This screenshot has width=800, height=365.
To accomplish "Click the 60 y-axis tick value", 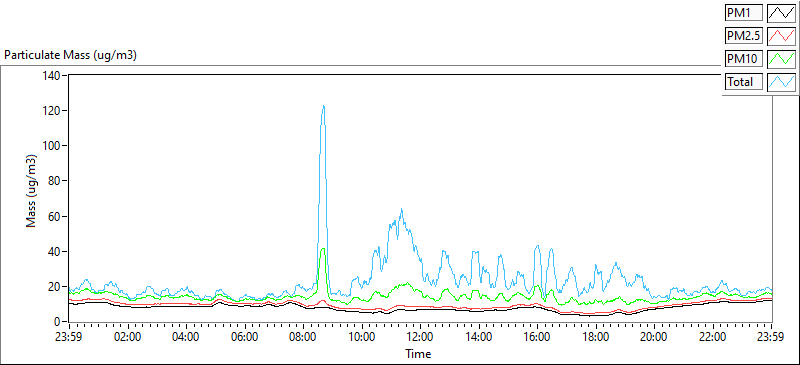I will (x=55, y=216).
